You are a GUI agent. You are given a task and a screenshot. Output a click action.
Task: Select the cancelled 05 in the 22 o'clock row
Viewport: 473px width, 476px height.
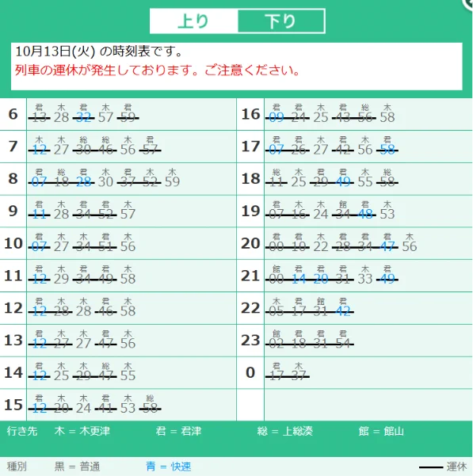[x=277, y=311]
